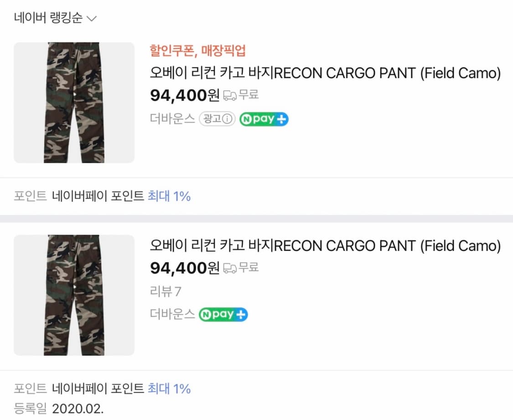Open 더바운스 seller link on first listing
The image size is (513, 420).
173,119
